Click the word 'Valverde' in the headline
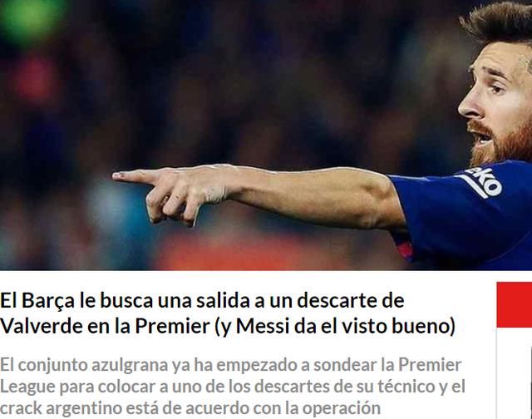This screenshot has width=532, height=419. pos(42,327)
